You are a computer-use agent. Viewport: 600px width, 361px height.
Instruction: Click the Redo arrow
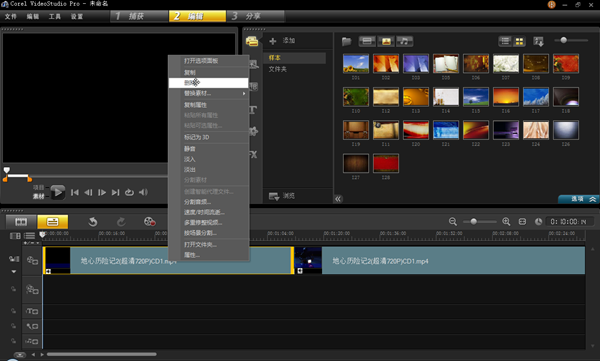pos(121,222)
